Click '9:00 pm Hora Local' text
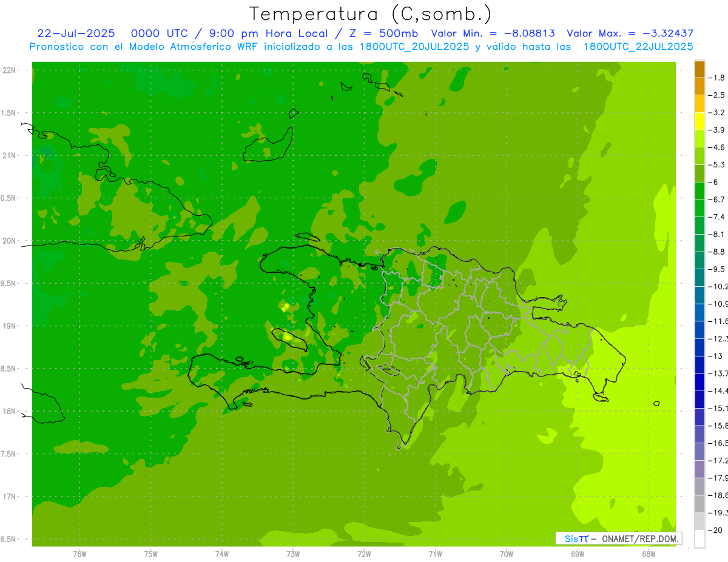 [268, 33]
